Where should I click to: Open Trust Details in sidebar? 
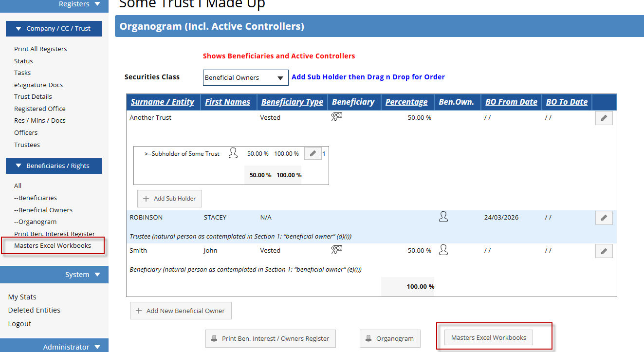click(33, 96)
